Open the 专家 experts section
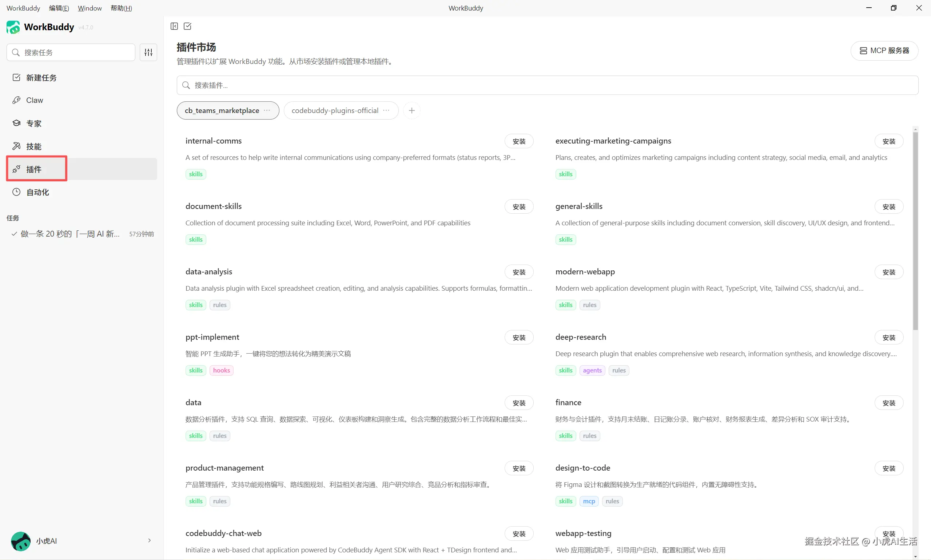This screenshot has height=560, width=931. [x=33, y=124]
